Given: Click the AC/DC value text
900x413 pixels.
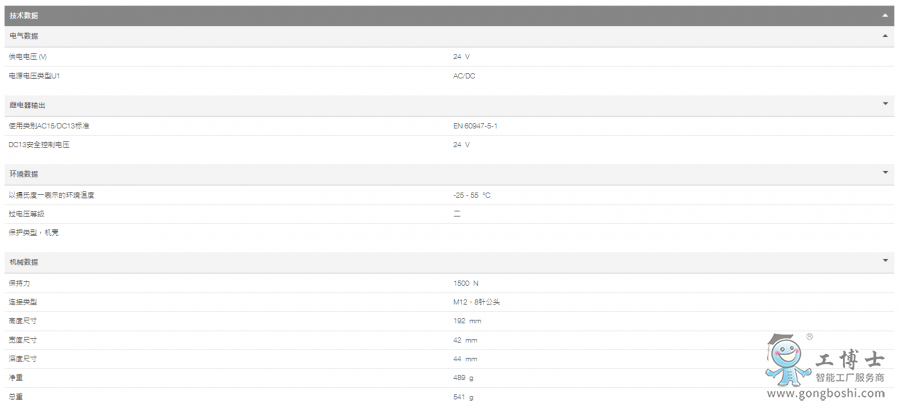Looking at the screenshot, I should point(464,76).
